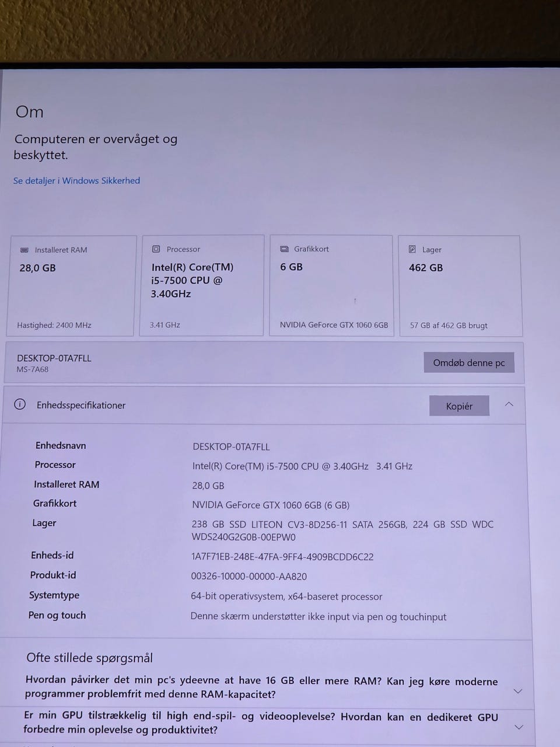Click the MS-7A68 model text
The height and width of the screenshot is (747, 560).
[33, 369]
